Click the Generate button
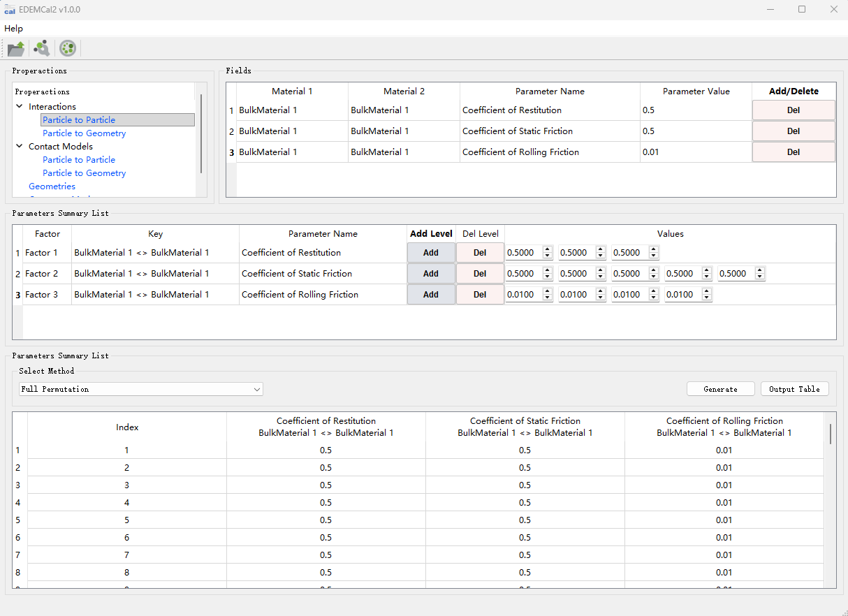The image size is (848, 616). (720, 388)
